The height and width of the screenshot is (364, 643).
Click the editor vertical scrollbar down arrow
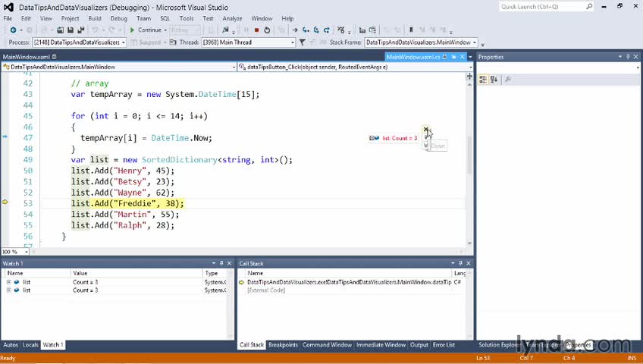(x=469, y=243)
